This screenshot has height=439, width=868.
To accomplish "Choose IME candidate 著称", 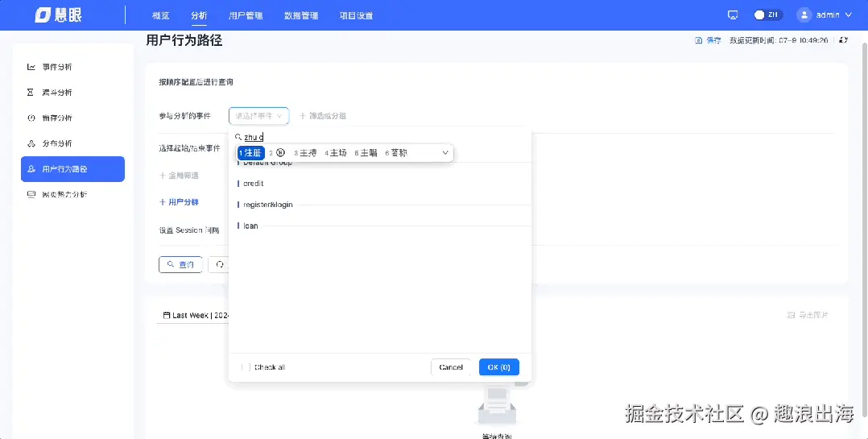I will pyautogui.click(x=396, y=153).
